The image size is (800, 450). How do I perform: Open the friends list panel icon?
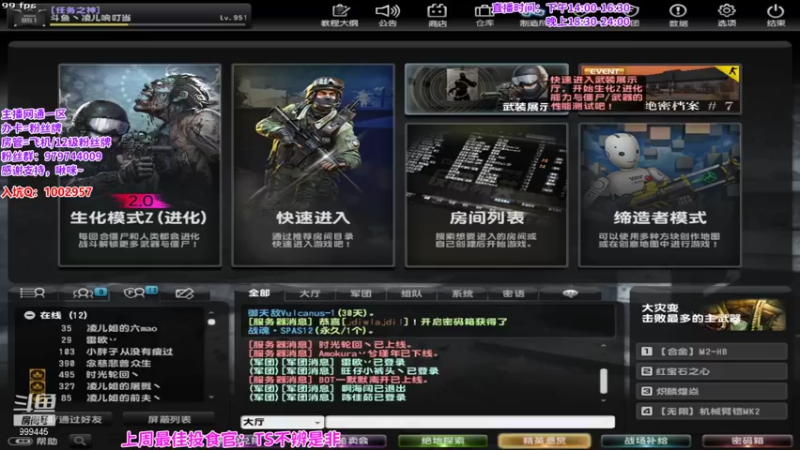33,293
